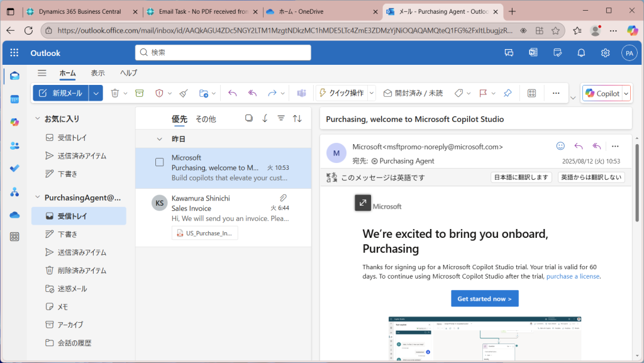Move message to a folder
This screenshot has height=363, width=644.
pos(203,93)
